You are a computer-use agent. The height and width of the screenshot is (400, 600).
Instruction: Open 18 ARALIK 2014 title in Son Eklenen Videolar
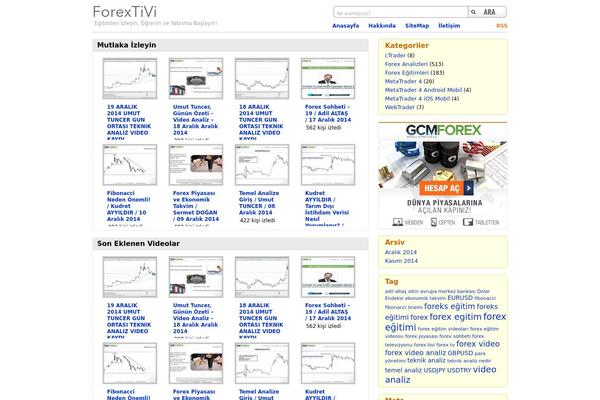point(261,320)
